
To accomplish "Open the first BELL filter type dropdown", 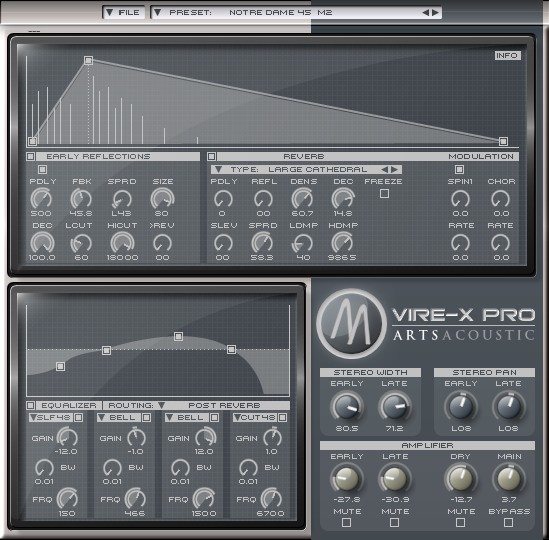I will click(101, 417).
